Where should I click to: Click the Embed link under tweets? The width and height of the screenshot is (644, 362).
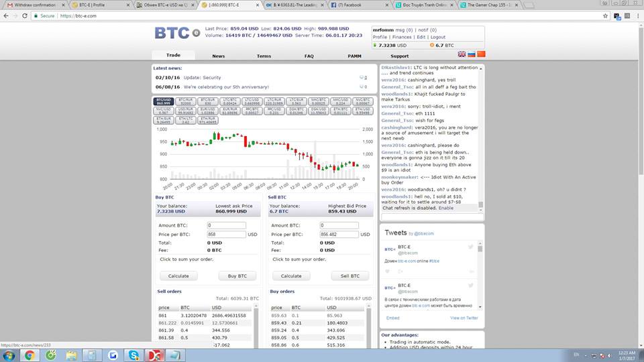pos(392,318)
